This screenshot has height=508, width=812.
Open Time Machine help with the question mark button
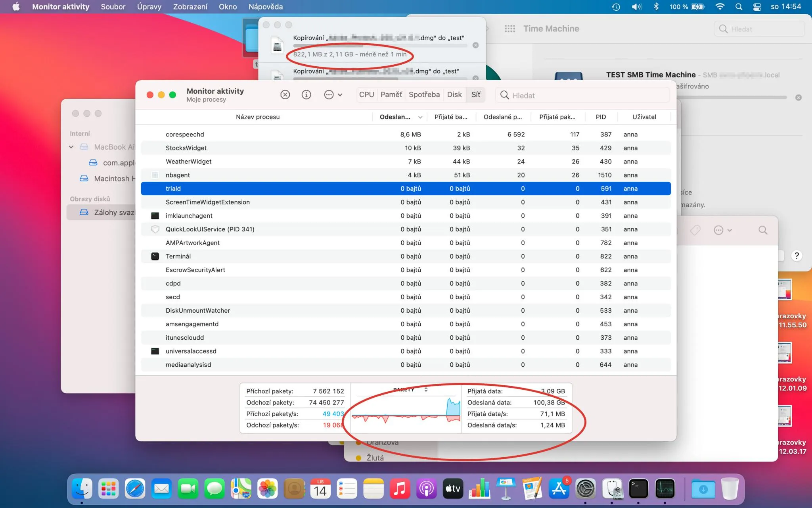click(797, 256)
